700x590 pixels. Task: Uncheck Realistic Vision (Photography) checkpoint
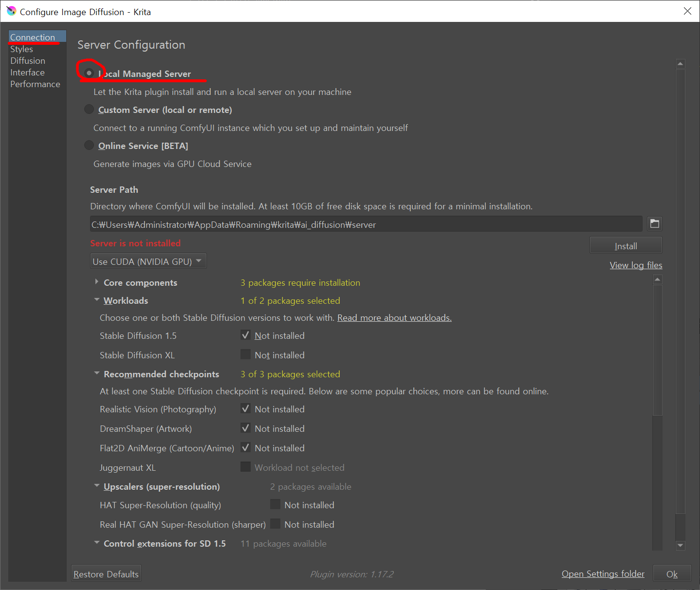pos(246,408)
